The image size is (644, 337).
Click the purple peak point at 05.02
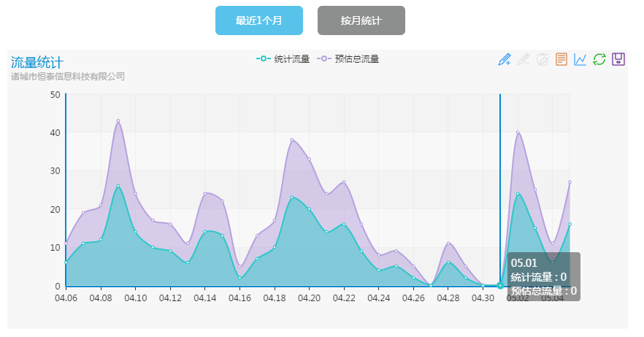(x=518, y=132)
